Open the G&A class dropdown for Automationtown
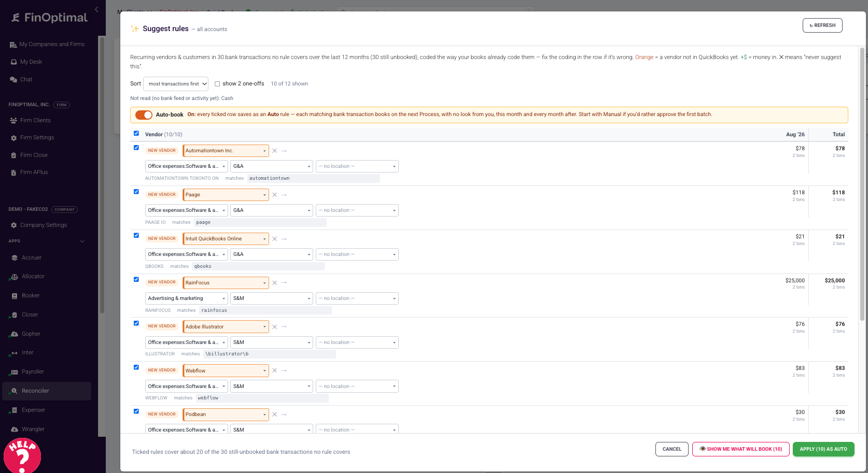 point(272,166)
